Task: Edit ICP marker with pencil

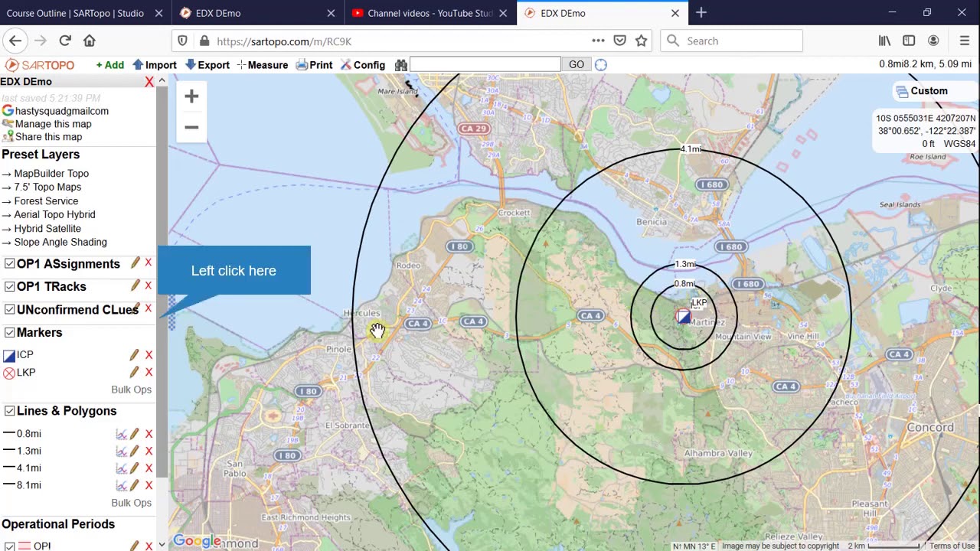Action: (x=135, y=354)
